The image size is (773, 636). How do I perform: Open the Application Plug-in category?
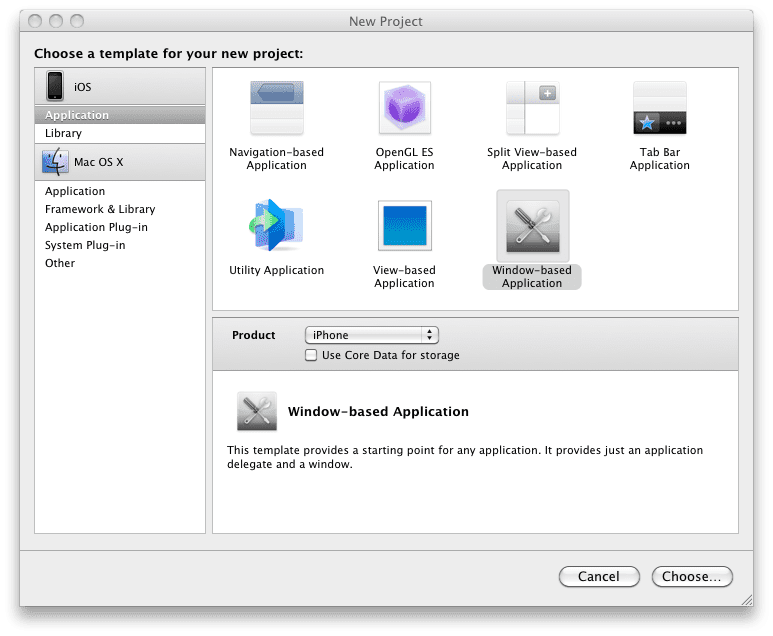(120, 227)
